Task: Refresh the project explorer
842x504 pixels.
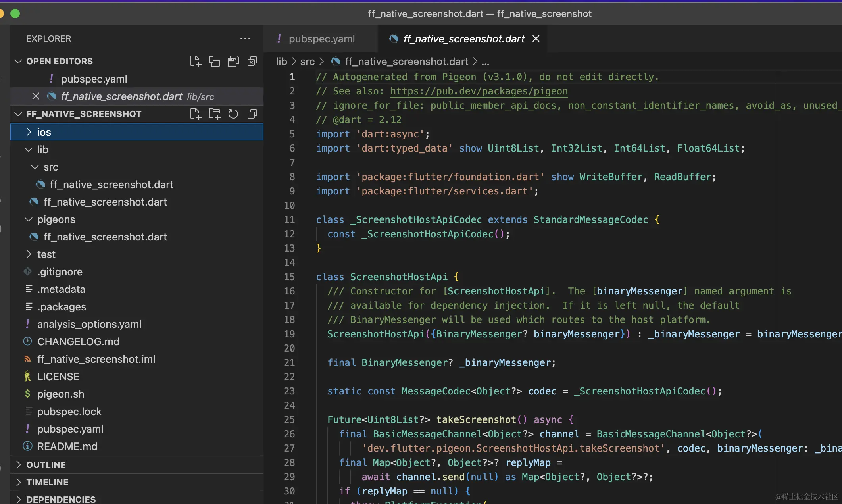Action: (233, 114)
